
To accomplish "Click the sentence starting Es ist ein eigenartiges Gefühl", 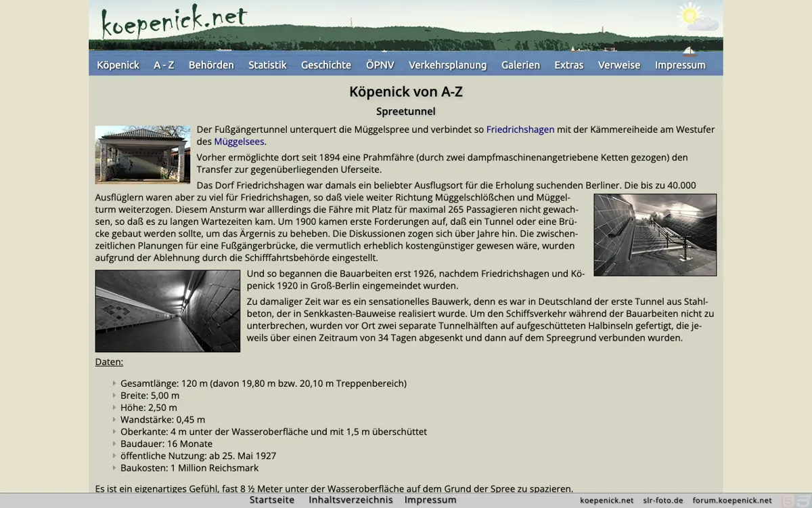I will pos(334,488).
